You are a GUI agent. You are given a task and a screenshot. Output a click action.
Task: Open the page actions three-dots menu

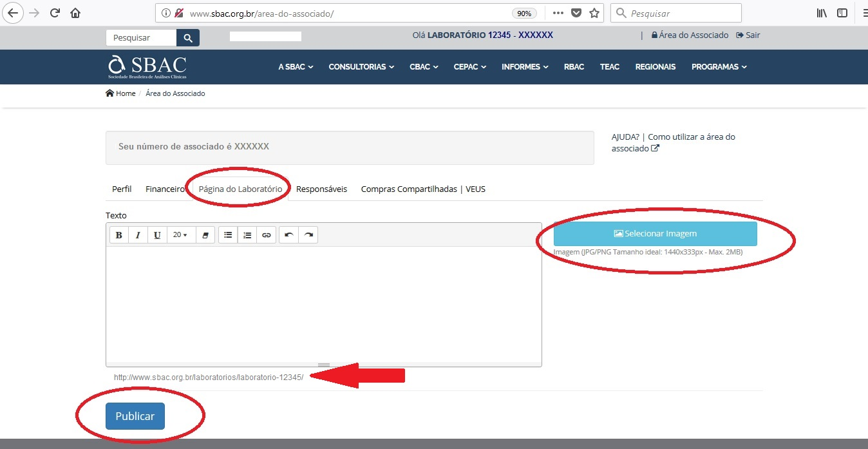coord(558,13)
